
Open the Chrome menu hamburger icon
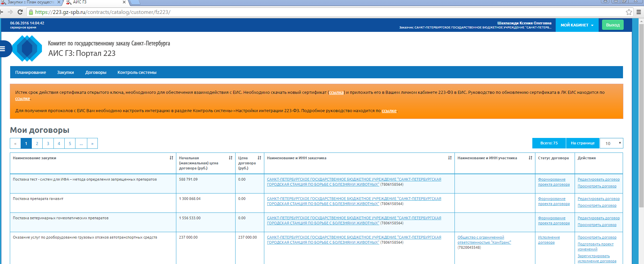(639, 12)
